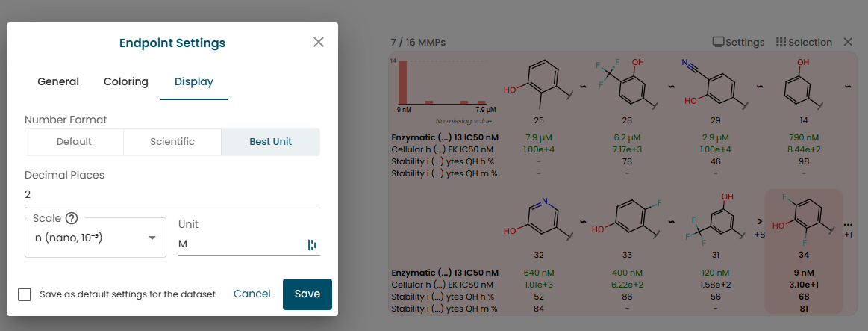The height and width of the screenshot is (331, 868).
Task: Switch to the General tab
Action: [58, 82]
